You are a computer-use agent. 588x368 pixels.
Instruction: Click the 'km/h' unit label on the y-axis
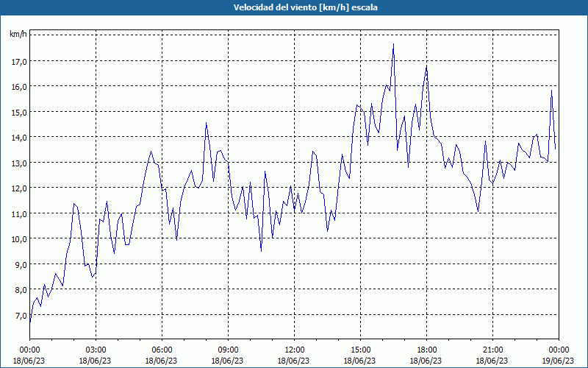coord(18,35)
